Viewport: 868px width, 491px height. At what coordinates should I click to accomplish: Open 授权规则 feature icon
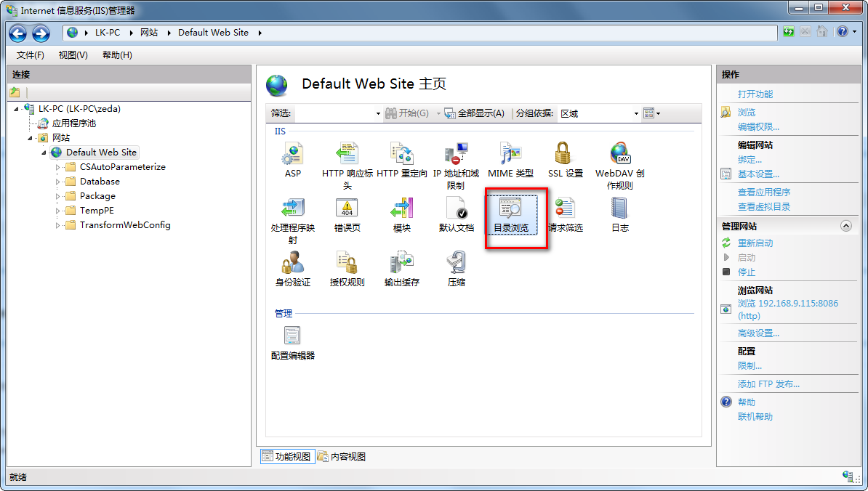pos(347,269)
